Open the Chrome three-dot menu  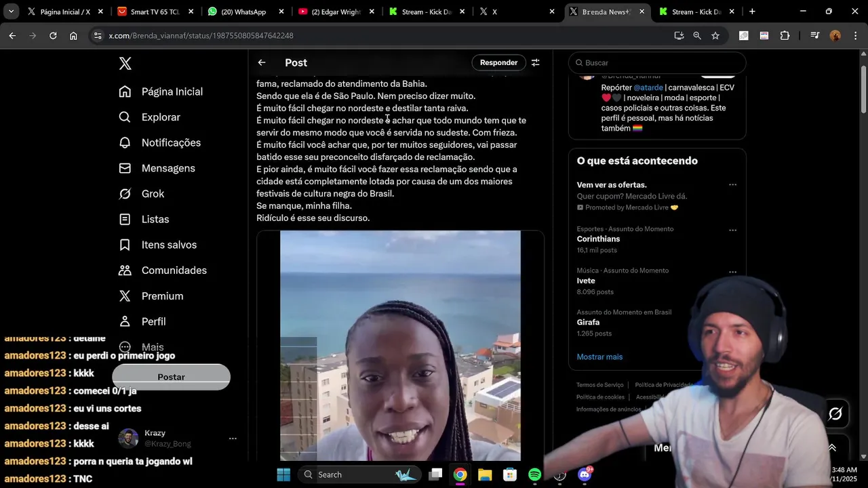pos(854,35)
